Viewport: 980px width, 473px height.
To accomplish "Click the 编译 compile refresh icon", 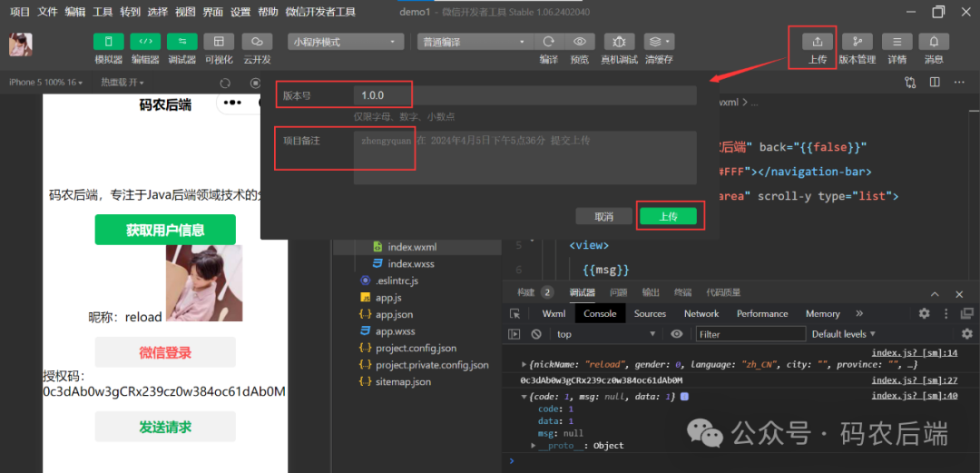I will 549,41.
